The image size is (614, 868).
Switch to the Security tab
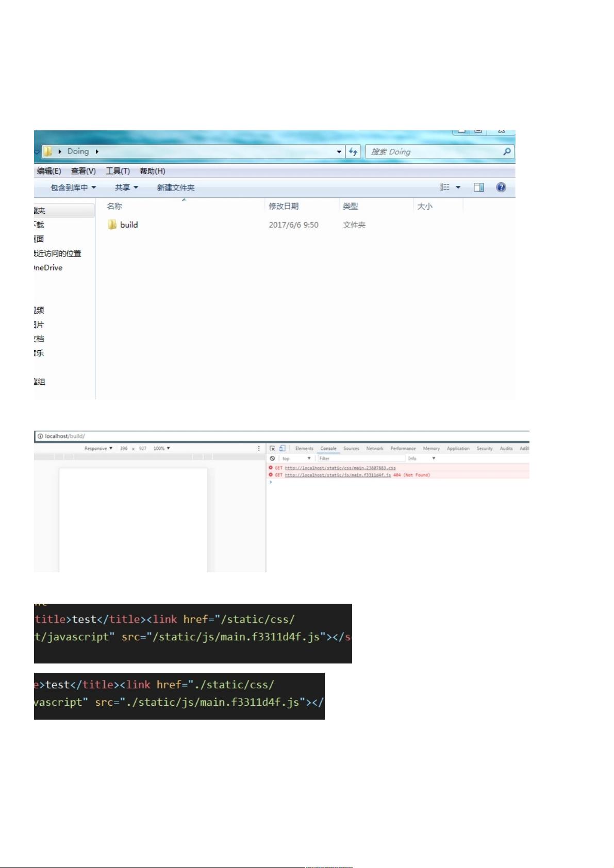[x=485, y=448]
